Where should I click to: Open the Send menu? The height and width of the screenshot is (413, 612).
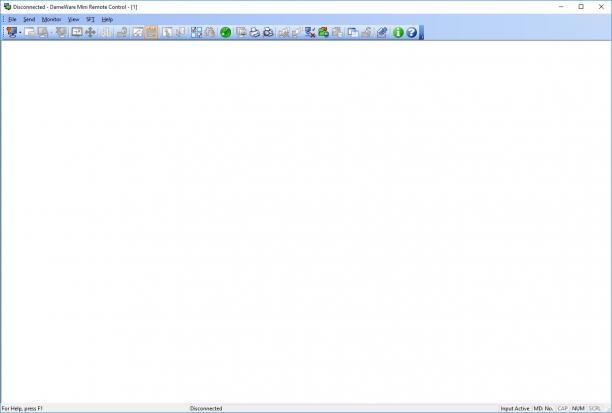(29, 19)
